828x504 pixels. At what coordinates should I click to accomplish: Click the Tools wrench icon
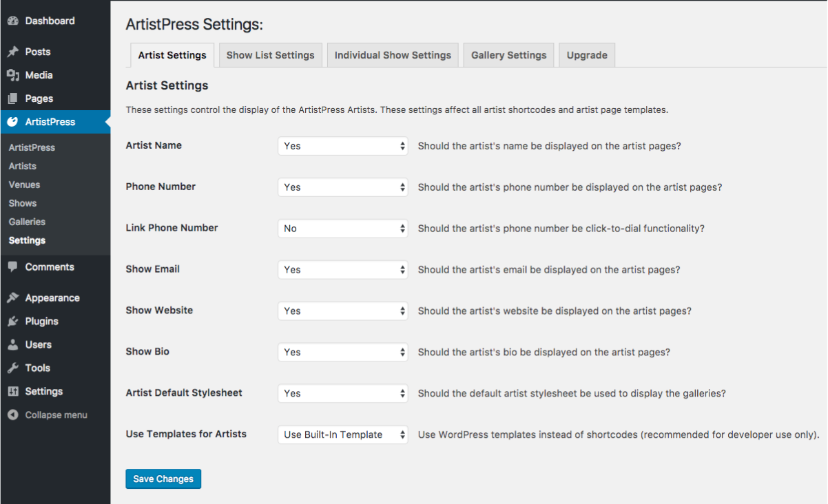click(12, 368)
